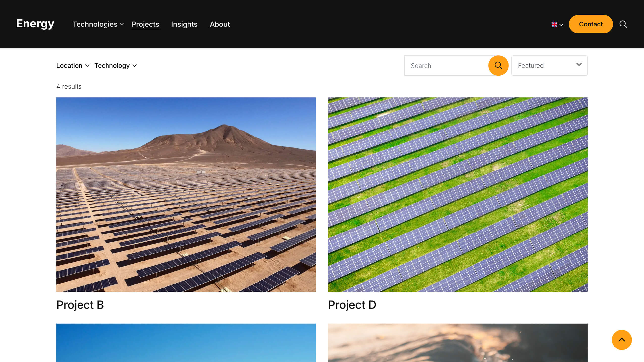
Task: Open the language selector chevron
Action: pyautogui.click(x=561, y=25)
